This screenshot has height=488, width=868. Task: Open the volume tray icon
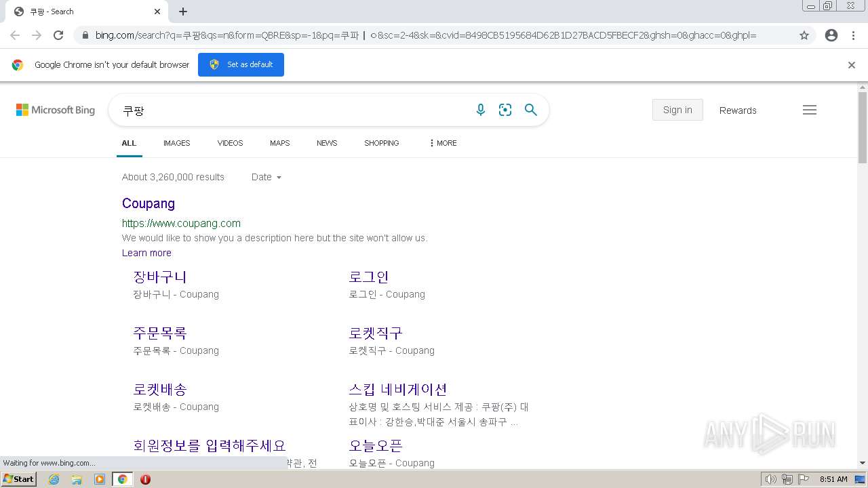point(770,479)
